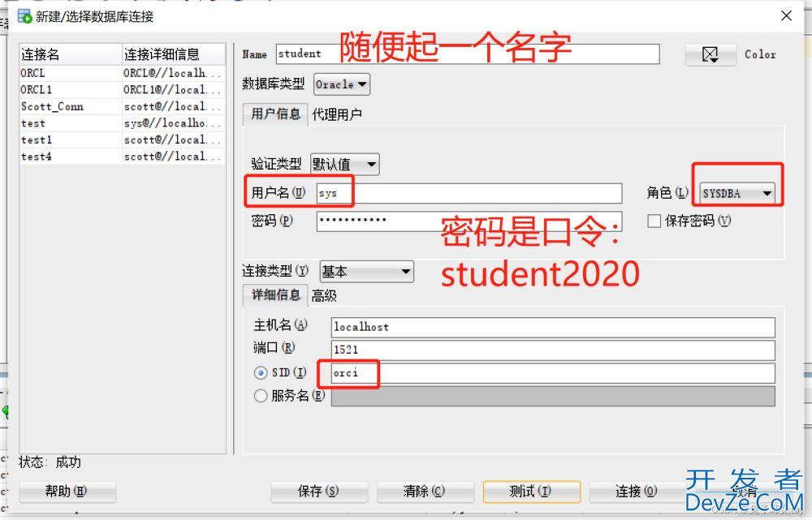Open the 连接类型 基本 dropdown

367,271
